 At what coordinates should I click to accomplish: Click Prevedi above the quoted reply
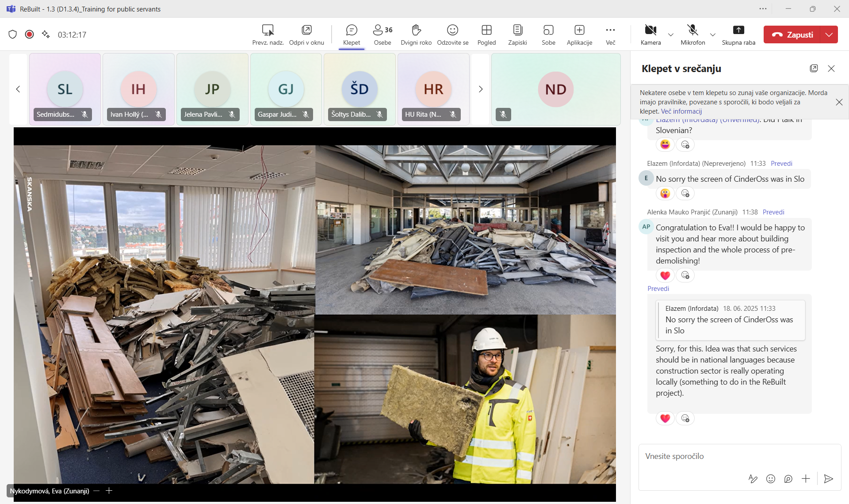(x=658, y=289)
